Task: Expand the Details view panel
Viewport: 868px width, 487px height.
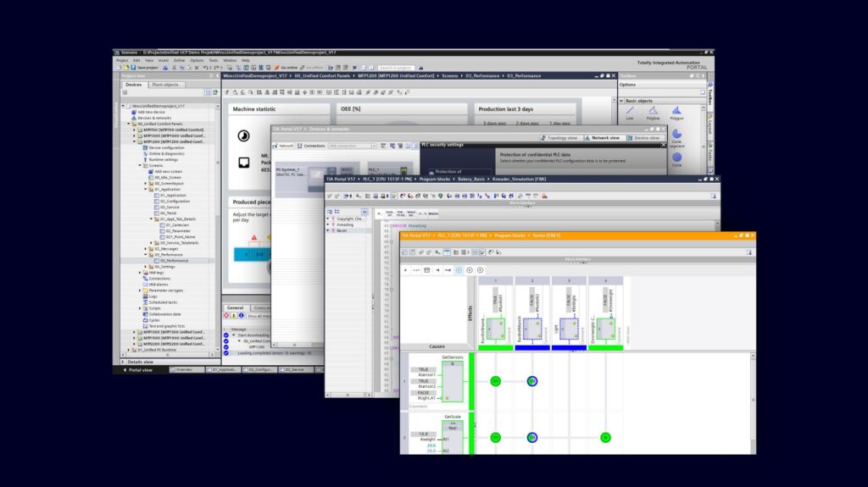Action: [123, 362]
